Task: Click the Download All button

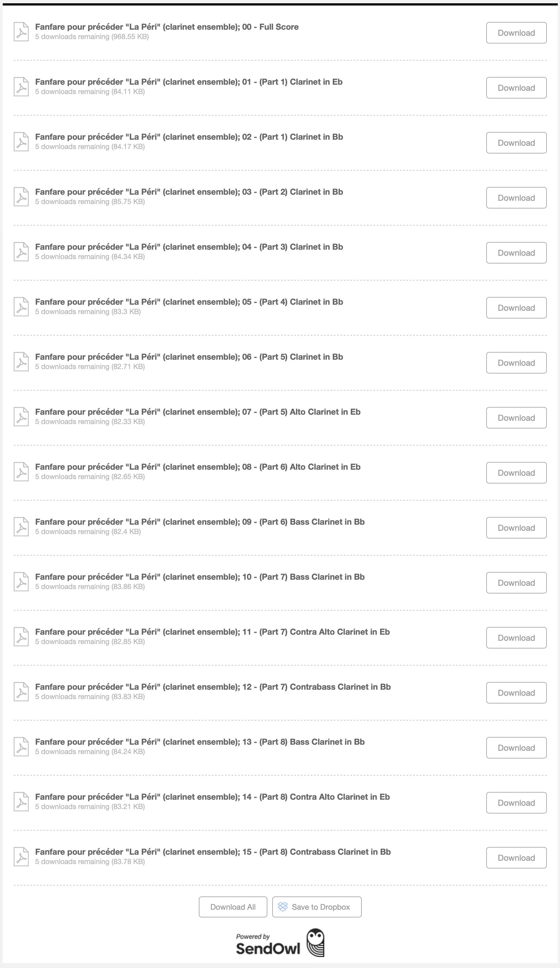Action: [x=233, y=907]
